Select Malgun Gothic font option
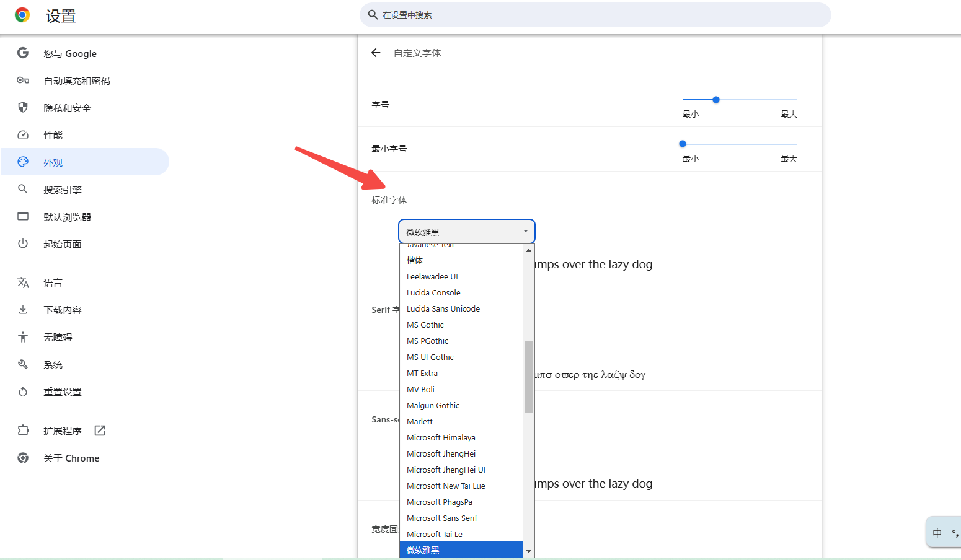Image resolution: width=961 pixels, height=560 pixels. click(x=462, y=405)
